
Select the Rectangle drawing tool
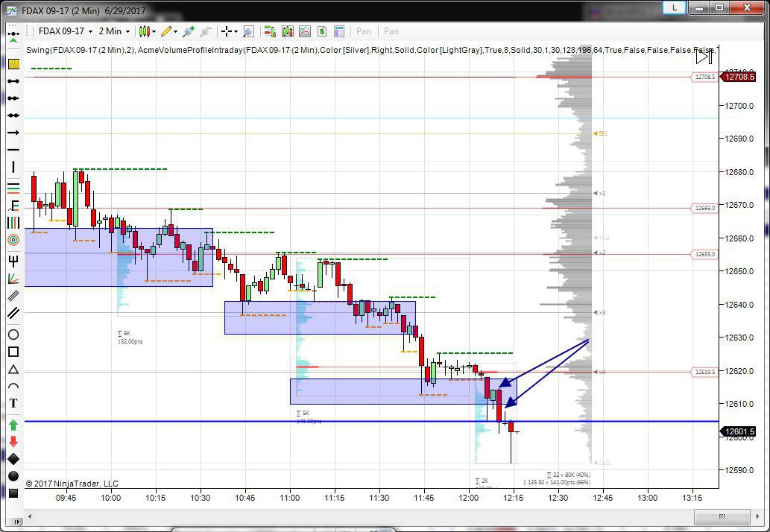[13, 352]
